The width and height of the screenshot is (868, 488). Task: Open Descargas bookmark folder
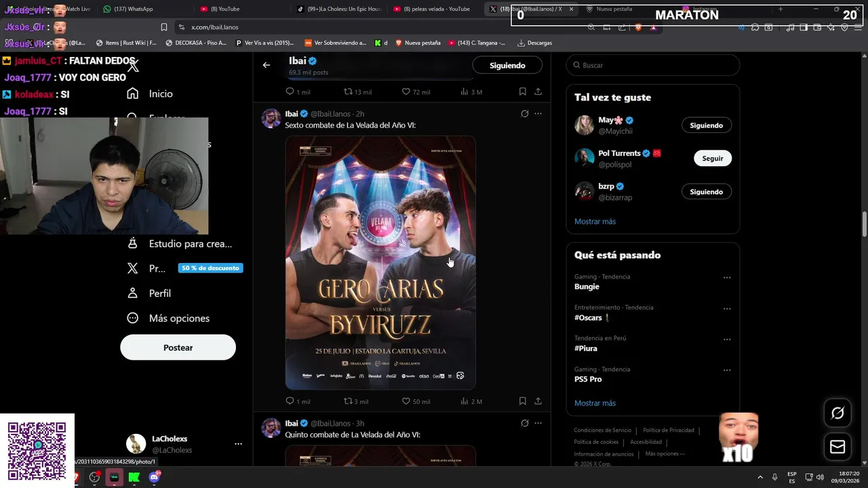(534, 43)
